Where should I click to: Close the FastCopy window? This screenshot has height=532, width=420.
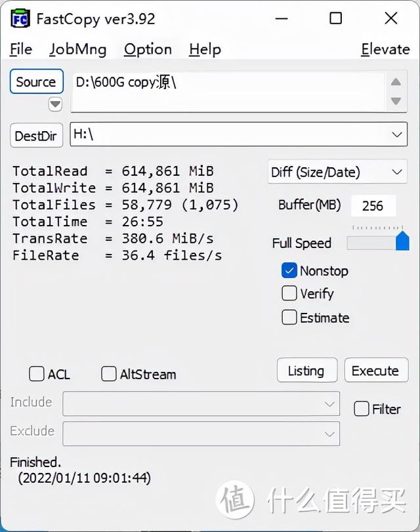tap(391, 18)
